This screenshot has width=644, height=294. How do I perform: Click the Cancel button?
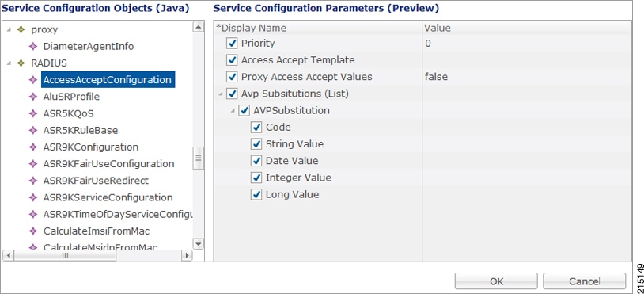click(585, 281)
